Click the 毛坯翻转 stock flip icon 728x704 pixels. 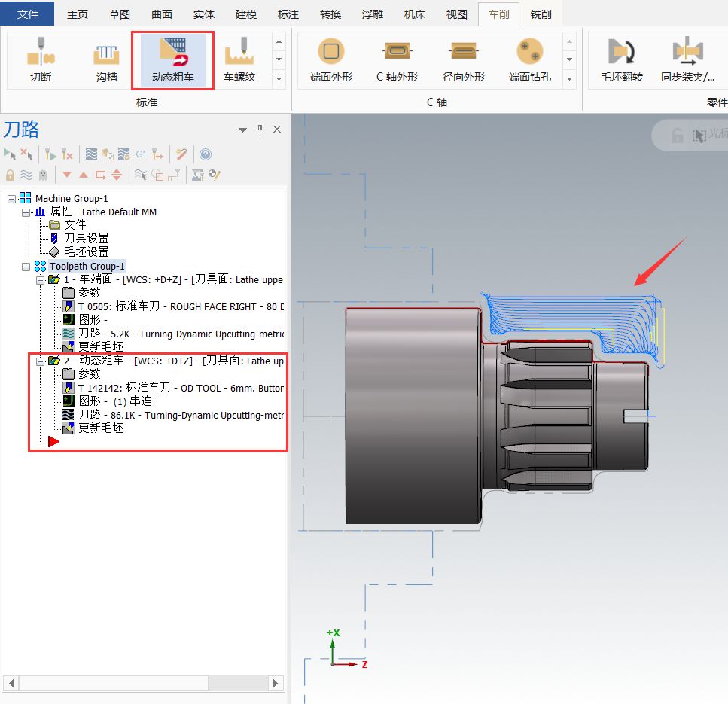point(622,59)
